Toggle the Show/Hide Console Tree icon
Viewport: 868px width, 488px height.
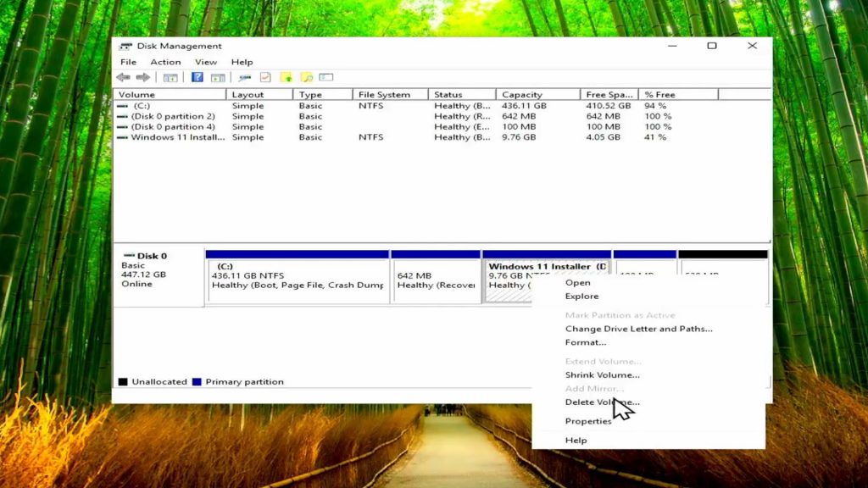[x=170, y=77]
